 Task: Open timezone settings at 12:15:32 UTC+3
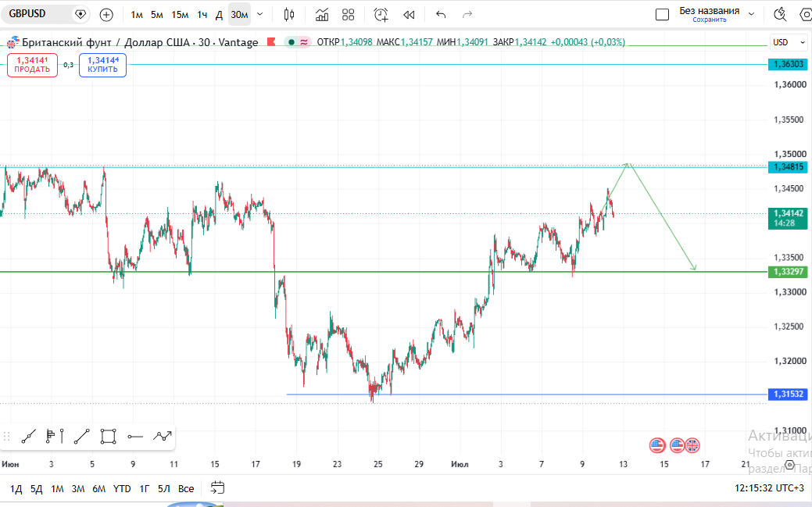pos(768,487)
